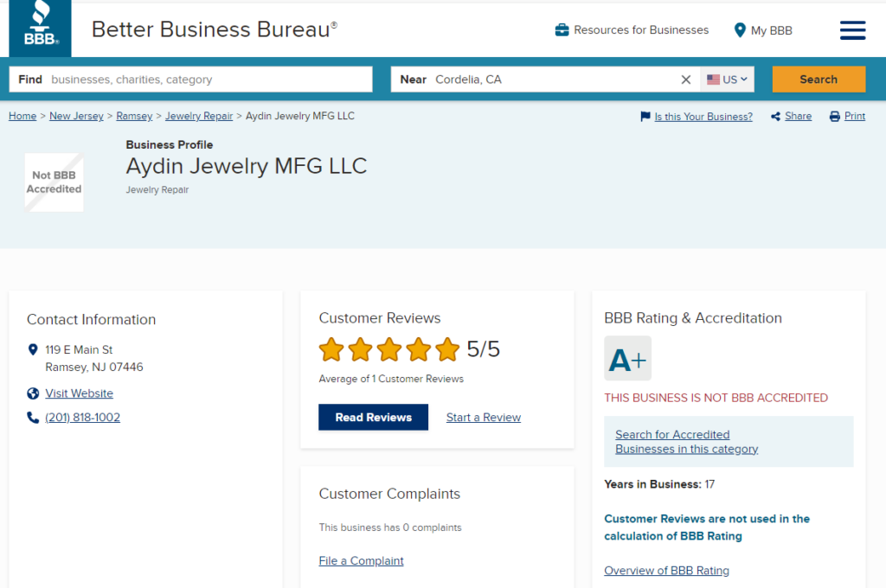
Task: Click the BBB torch logo
Action: click(x=40, y=28)
